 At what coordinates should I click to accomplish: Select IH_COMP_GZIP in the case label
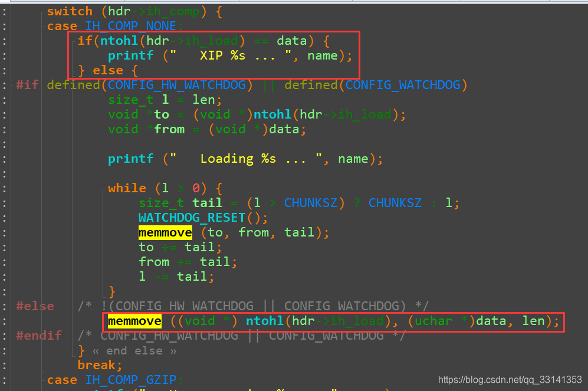click(130, 380)
